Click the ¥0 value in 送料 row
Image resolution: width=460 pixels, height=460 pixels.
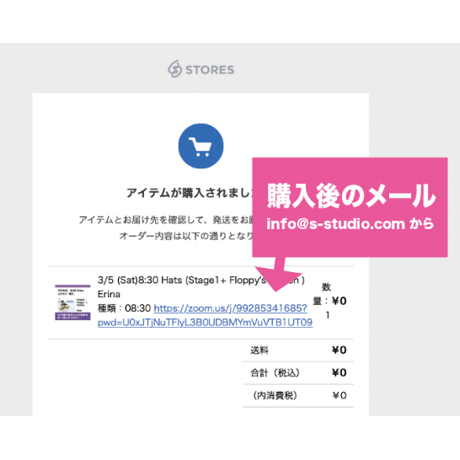[339, 350]
